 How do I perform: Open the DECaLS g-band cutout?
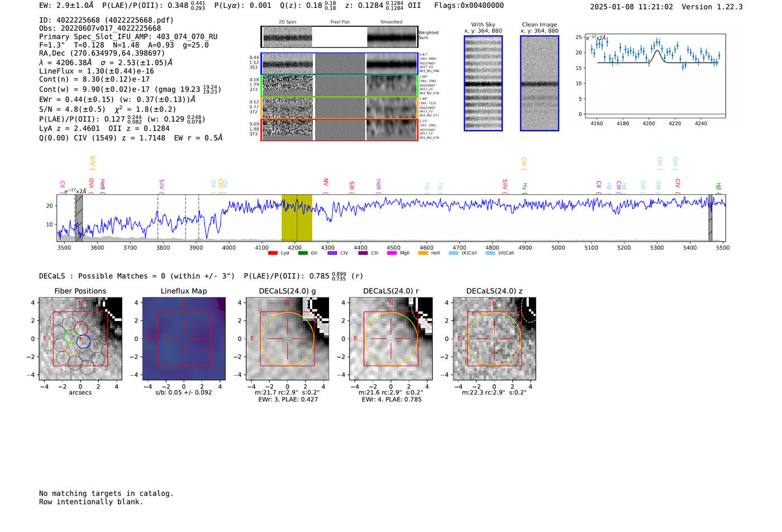[288, 339]
